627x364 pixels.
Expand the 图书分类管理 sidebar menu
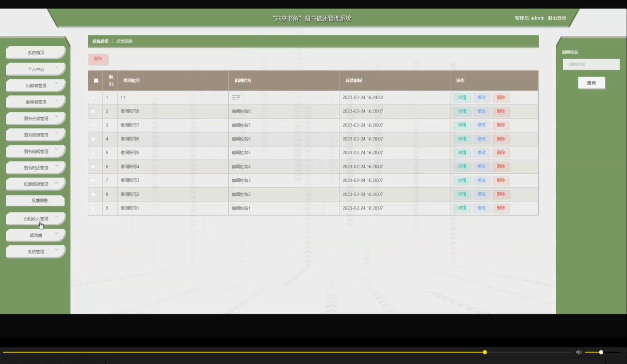click(36, 118)
